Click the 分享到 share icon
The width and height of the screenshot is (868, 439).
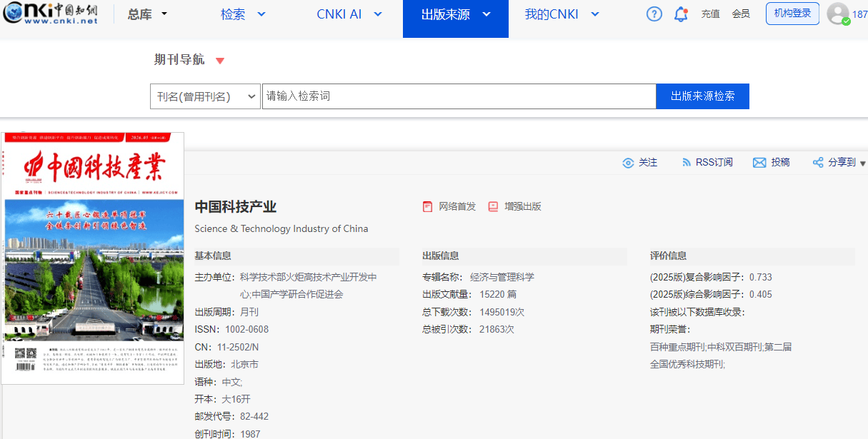[x=818, y=163]
